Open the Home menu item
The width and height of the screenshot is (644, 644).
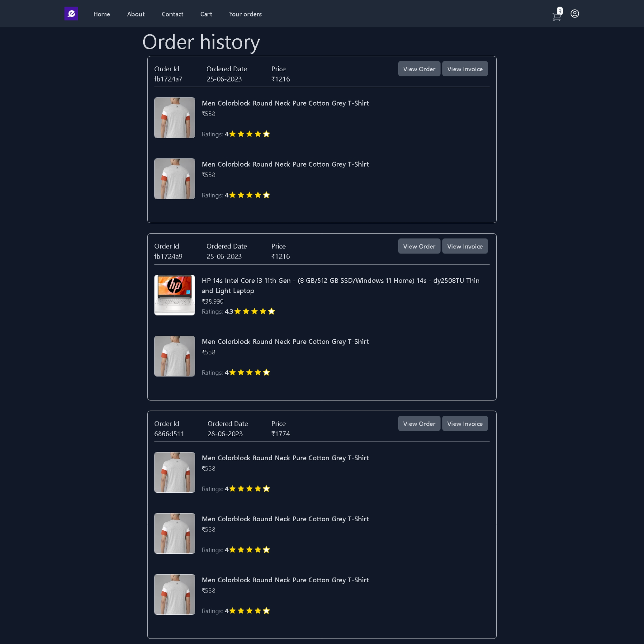point(102,14)
